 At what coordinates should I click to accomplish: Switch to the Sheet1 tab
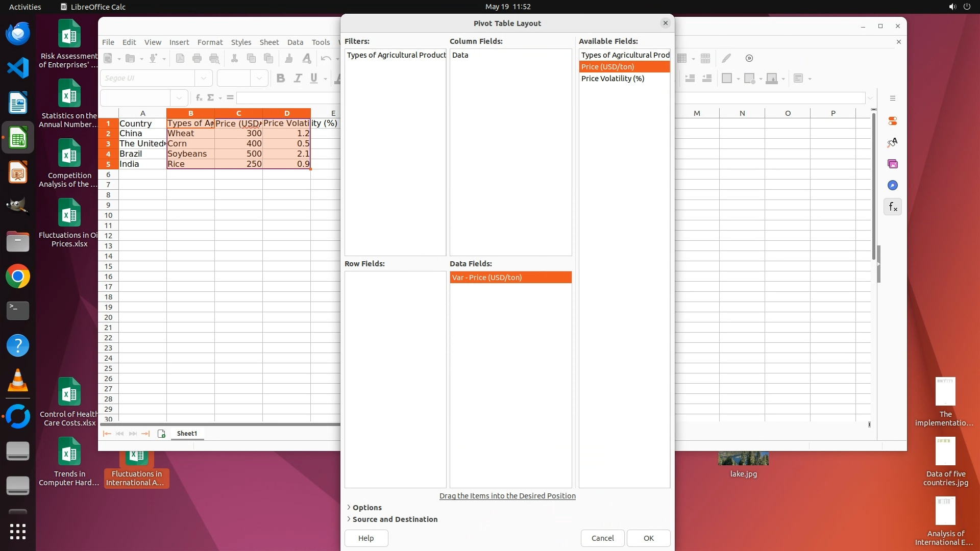tap(187, 434)
